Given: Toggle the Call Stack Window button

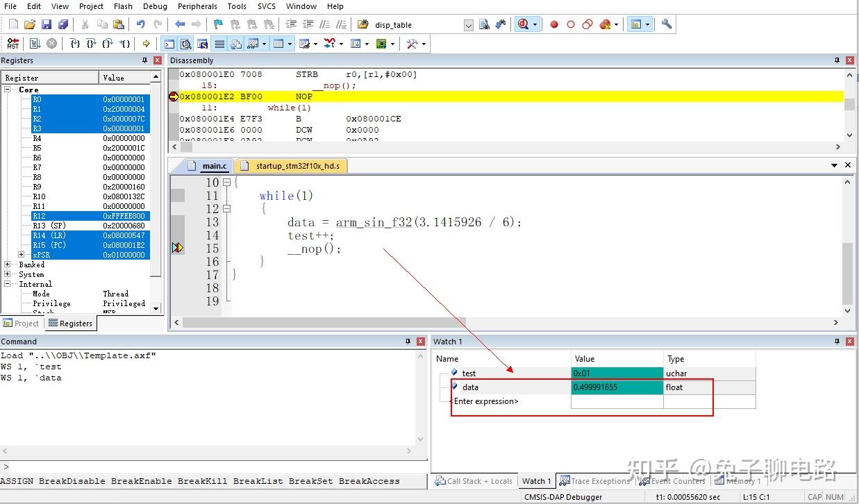Looking at the screenshot, I should click(236, 43).
